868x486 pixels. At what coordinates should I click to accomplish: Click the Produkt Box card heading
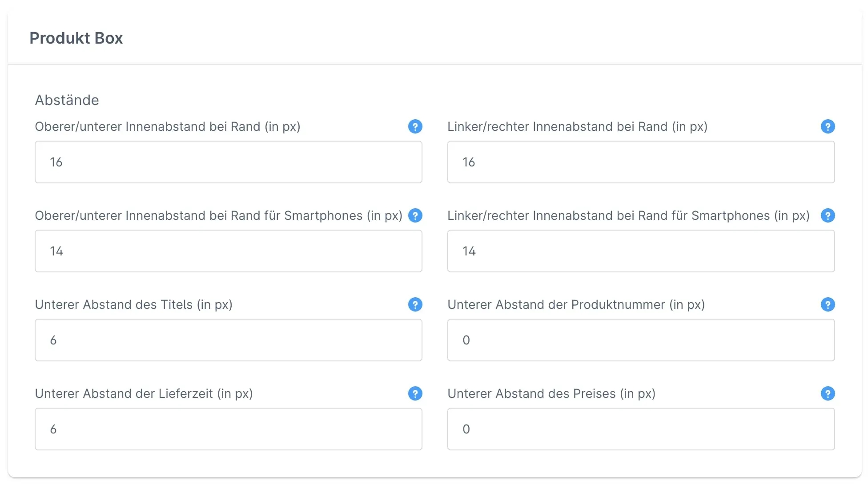(76, 38)
